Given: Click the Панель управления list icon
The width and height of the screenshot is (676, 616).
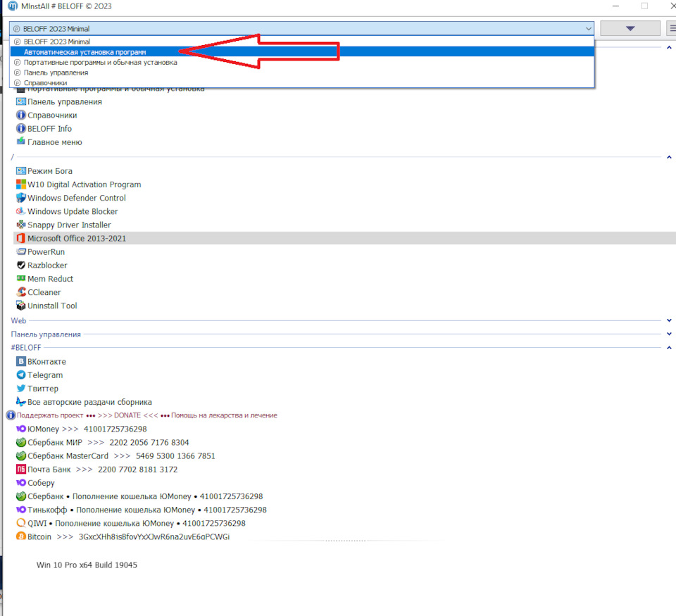Looking at the screenshot, I should pos(20,102).
